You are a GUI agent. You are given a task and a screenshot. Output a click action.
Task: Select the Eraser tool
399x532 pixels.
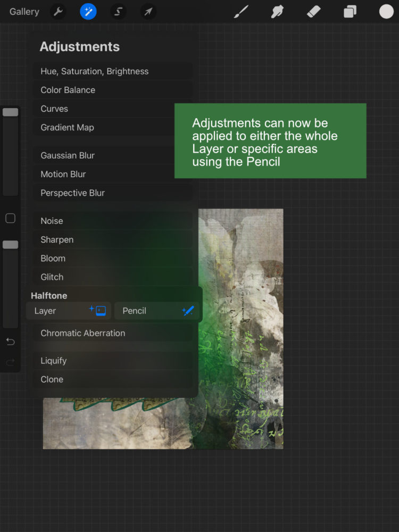(314, 11)
